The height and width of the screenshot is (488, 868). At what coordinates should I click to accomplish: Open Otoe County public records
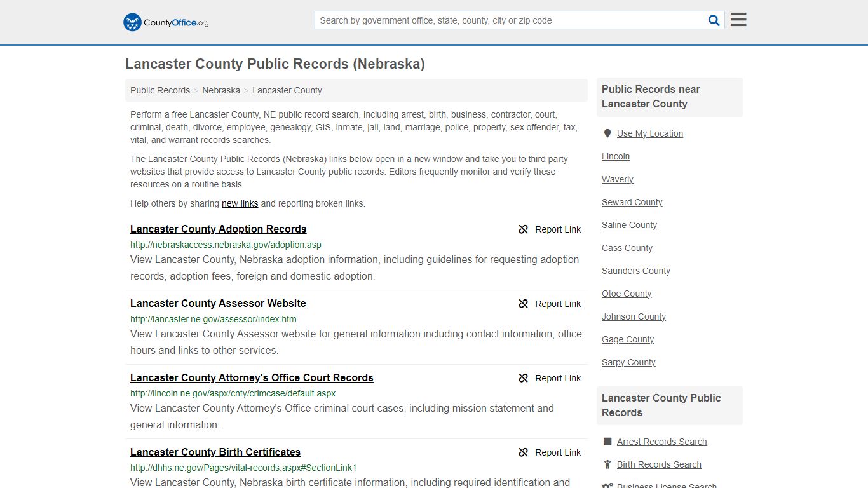627,294
